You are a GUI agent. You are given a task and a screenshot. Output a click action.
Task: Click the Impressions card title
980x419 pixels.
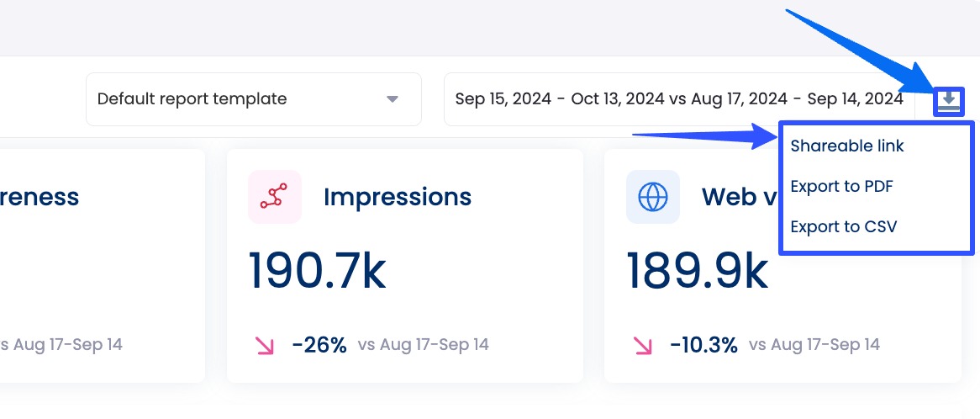(x=398, y=197)
